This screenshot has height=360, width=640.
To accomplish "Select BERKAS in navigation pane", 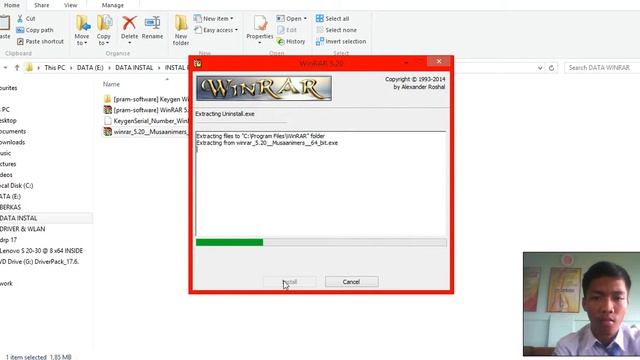I will coord(11,207).
